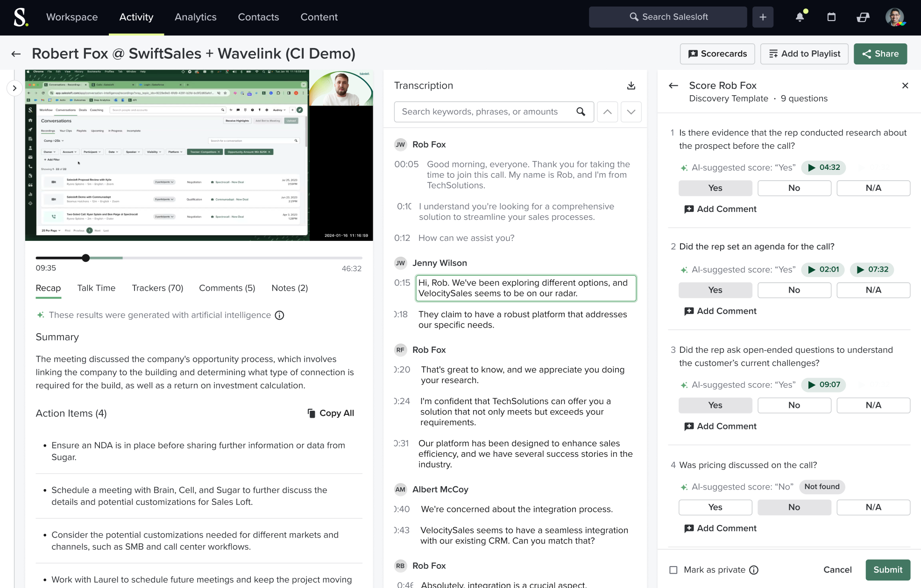Play clip at 09:07
The width and height of the screenshot is (921, 588).
[824, 385]
